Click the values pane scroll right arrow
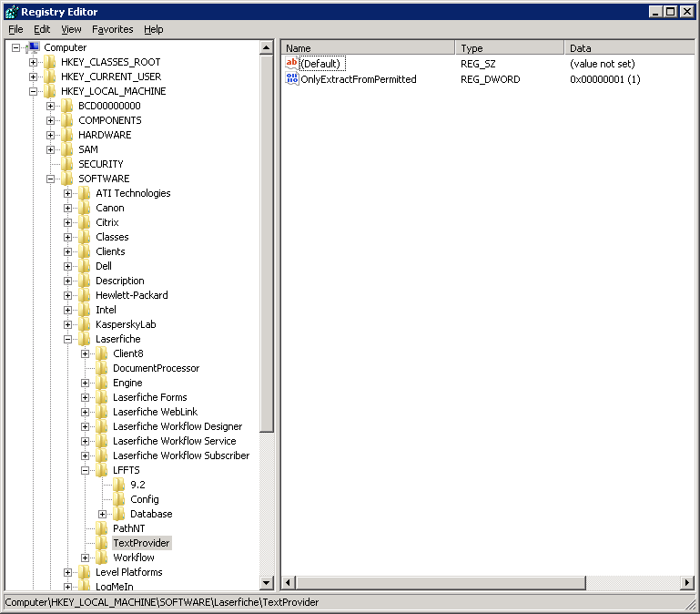The width and height of the screenshot is (700, 614). click(687, 583)
